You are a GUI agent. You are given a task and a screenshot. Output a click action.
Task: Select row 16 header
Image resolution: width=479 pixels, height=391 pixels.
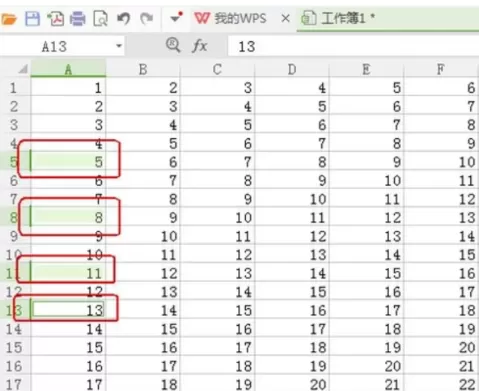coord(15,366)
